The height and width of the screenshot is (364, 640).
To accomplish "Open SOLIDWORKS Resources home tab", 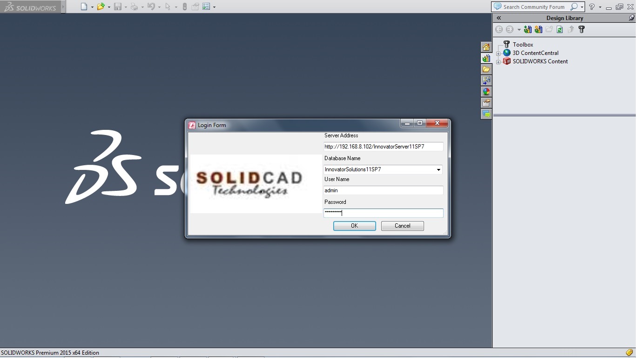I will click(486, 47).
